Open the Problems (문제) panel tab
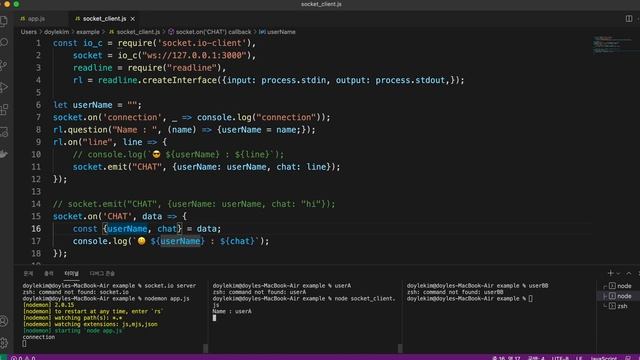Image resolution: width=640 pixels, height=360 pixels. click(28, 273)
